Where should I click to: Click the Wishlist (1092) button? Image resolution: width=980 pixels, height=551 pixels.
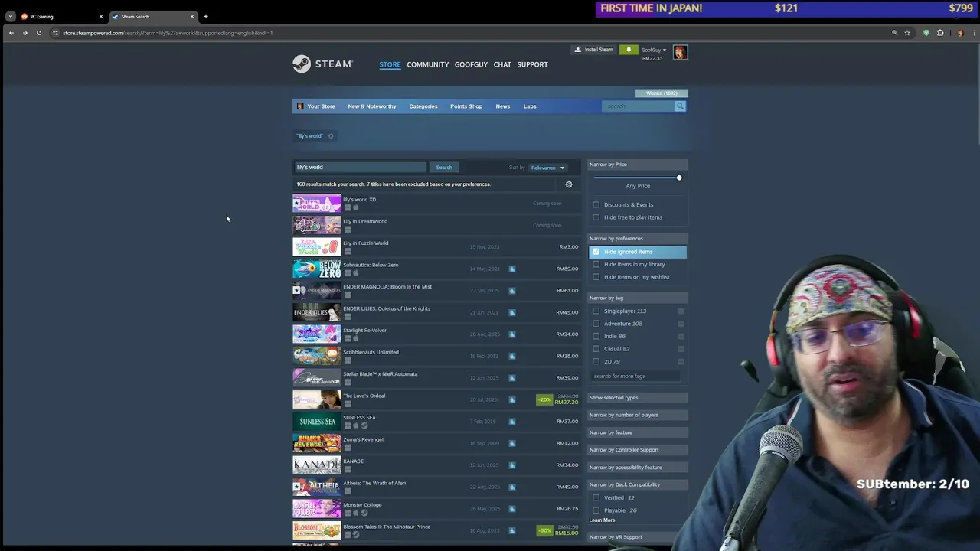pyautogui.click(x=661, y=93)
